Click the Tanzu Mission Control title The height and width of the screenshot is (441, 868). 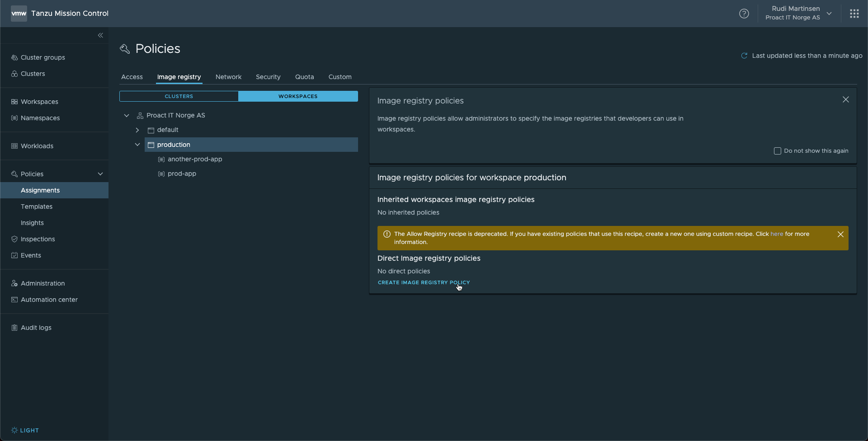pyautogui.click(x=70, y=14)
